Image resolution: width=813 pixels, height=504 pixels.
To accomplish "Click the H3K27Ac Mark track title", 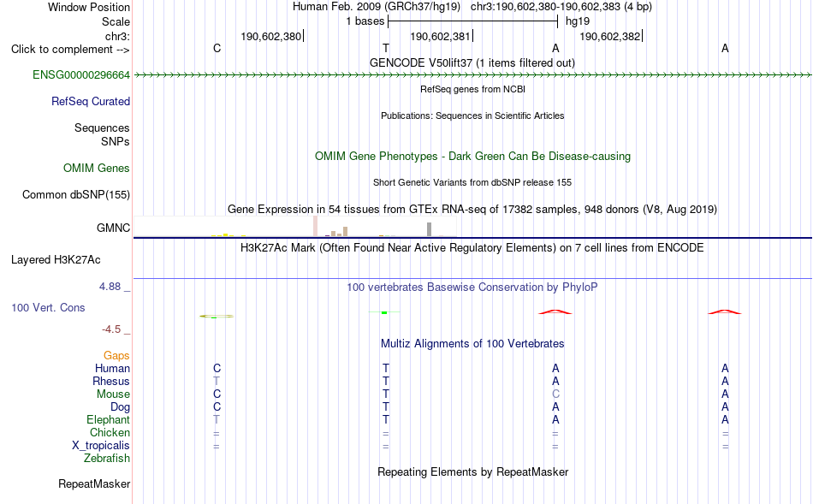I will [x=472, y=247].
